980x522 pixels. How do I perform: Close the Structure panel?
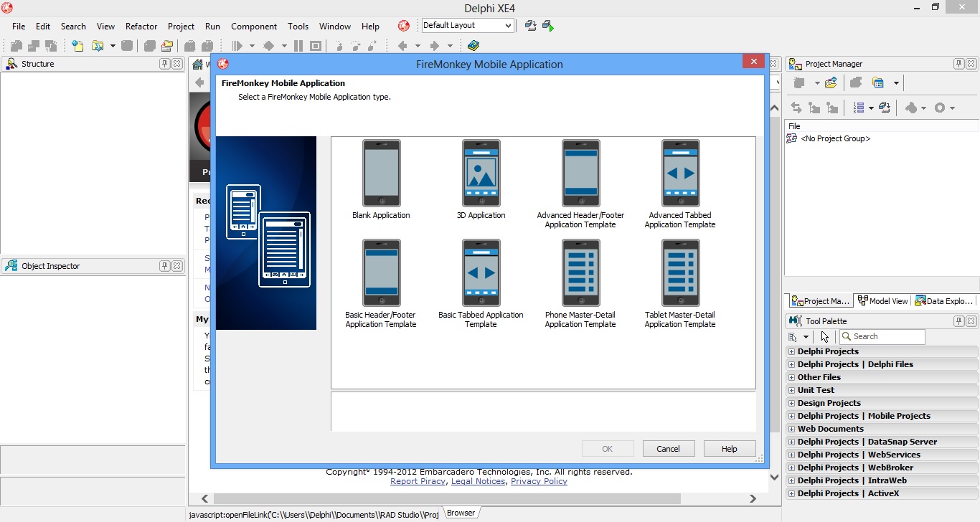pos(176,64)
